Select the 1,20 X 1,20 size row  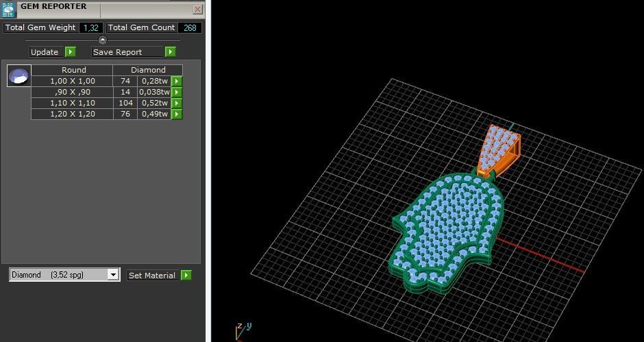73,114
